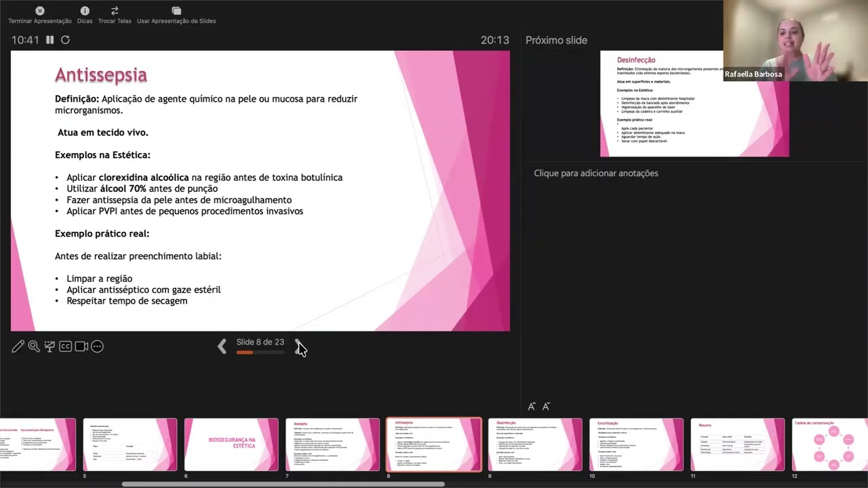This screenshot has height=488, width=868.
Task: Select slide 6 Biossegurança na Estética thumbnail
Action: pos(231,445)
